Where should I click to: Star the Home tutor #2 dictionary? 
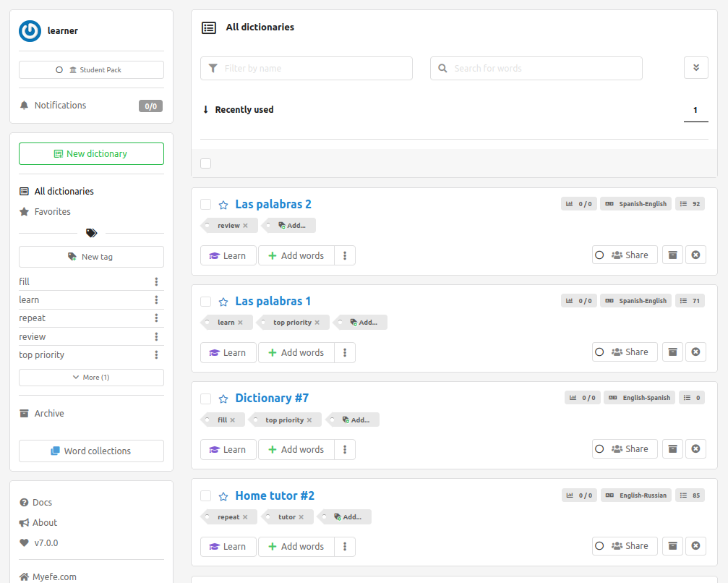[x=223, y=496]
